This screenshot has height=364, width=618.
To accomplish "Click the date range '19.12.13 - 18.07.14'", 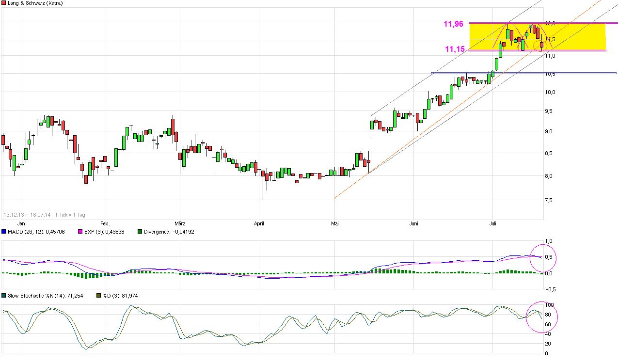I will (28, 214).
